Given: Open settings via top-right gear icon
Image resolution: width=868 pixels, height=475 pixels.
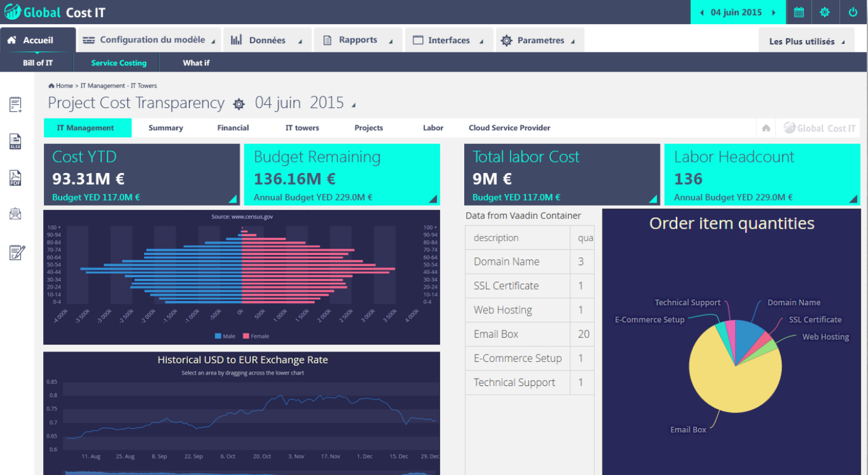Looking at the screenshot, I should coord(825,12).
